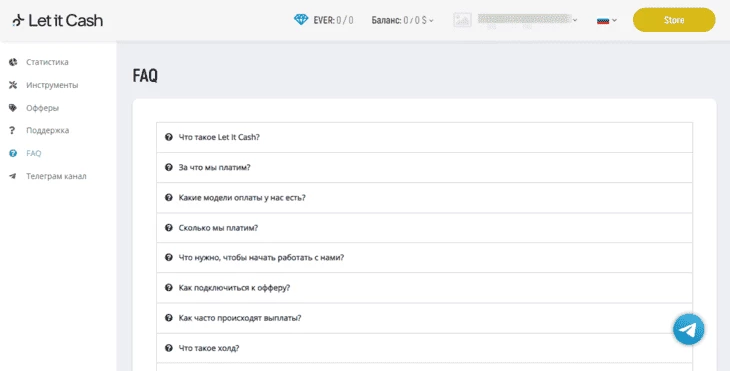
Task: Click the user avatar thumbnail
Action: pyautogui.click(x=462, y=20)
